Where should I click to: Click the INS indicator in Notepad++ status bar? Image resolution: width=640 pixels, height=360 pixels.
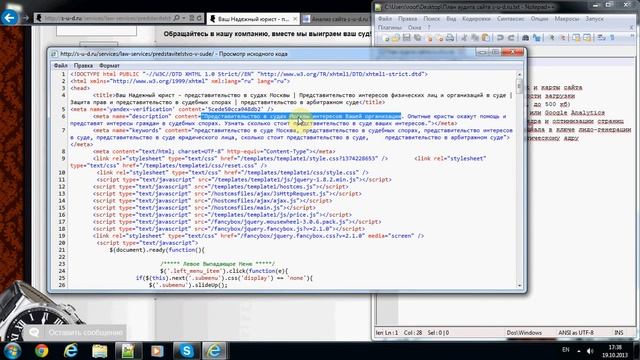(x=619, y=333)
